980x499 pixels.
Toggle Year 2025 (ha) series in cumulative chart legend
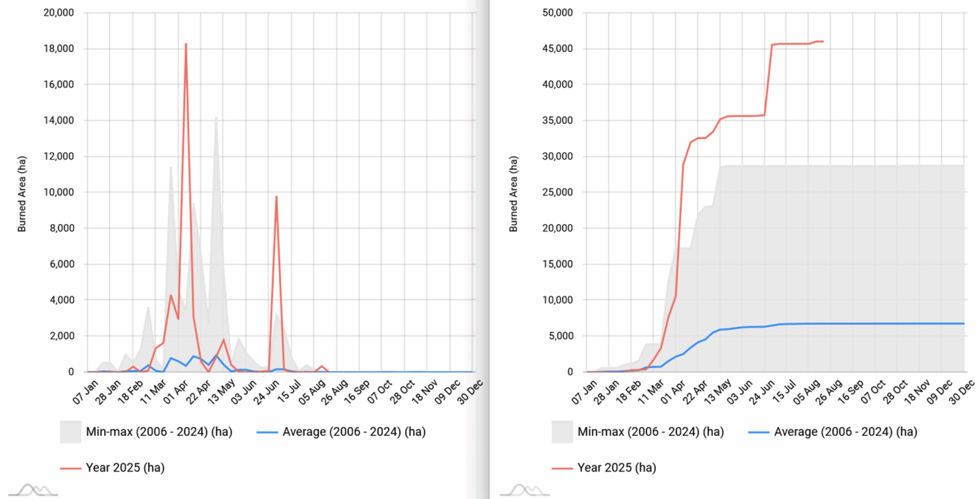click(x=616, y=468)
